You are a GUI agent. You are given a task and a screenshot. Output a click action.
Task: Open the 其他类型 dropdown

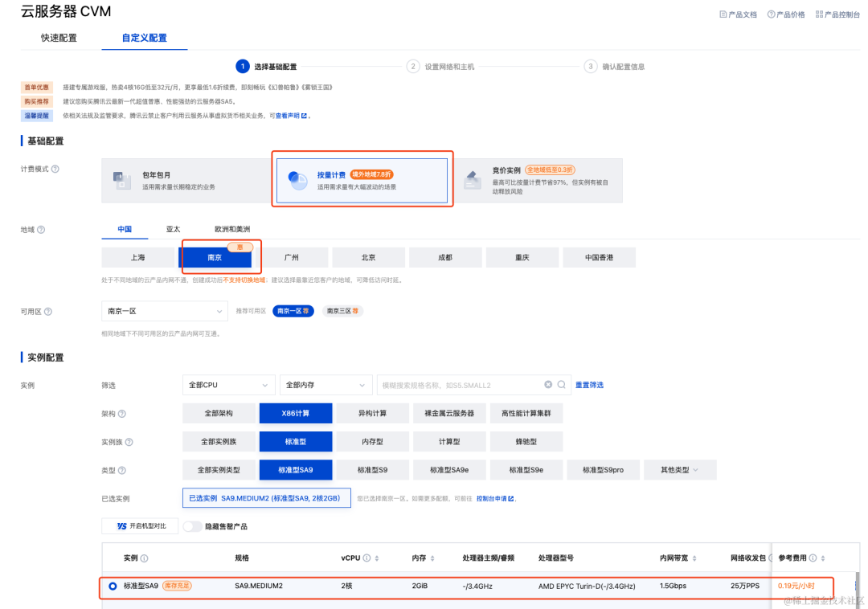click(x=680, y=470)
